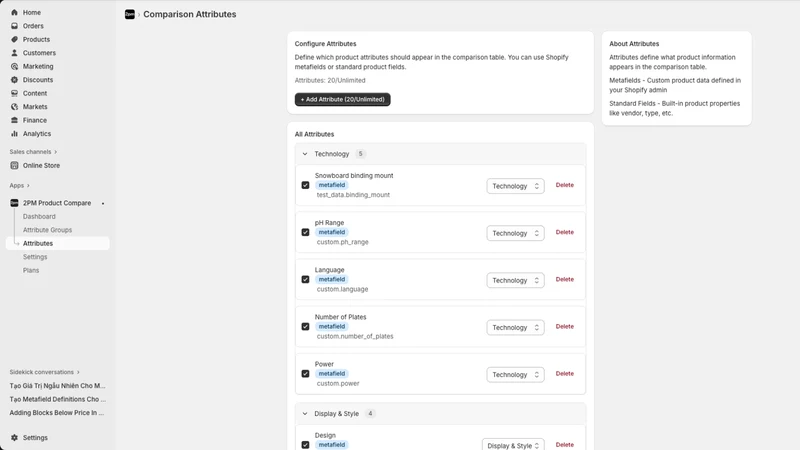Go to Orders in the sidebar
This screenshot has width=800, height=450.
[x=33, y=26]
